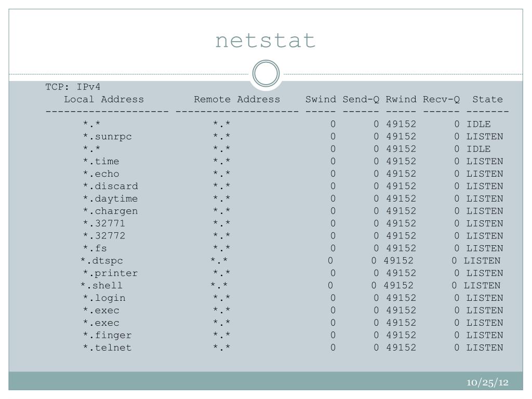Click the IDLE state in the first row
532x399 pixels.
pyautogui.click(x=478, y=124)
